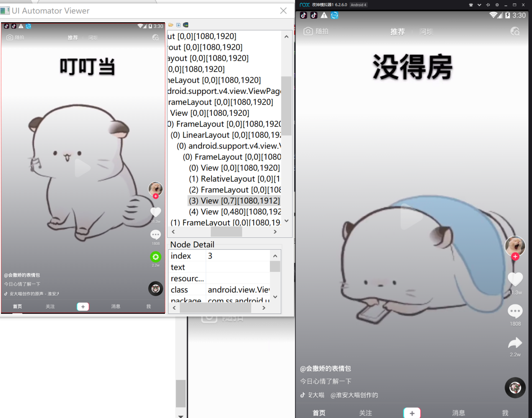Open the 消息 tab in Nox bottom bar

coord(458,413)
